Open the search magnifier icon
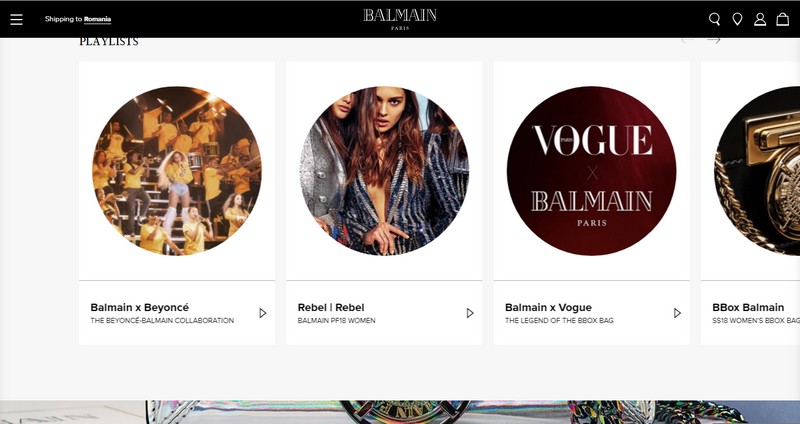This screenshot has height=424, width=800. click(714, 19)
